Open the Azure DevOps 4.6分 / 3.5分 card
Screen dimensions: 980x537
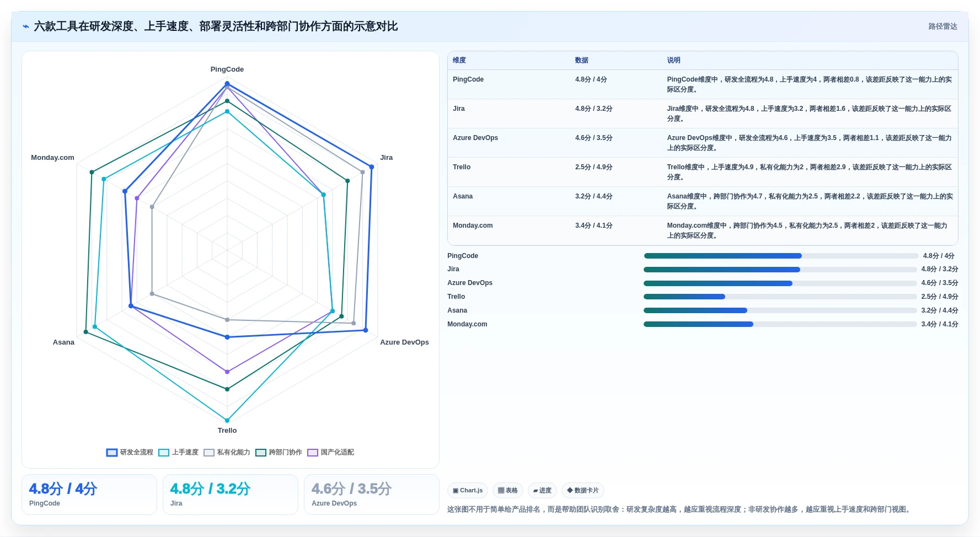tap(372, 495)
